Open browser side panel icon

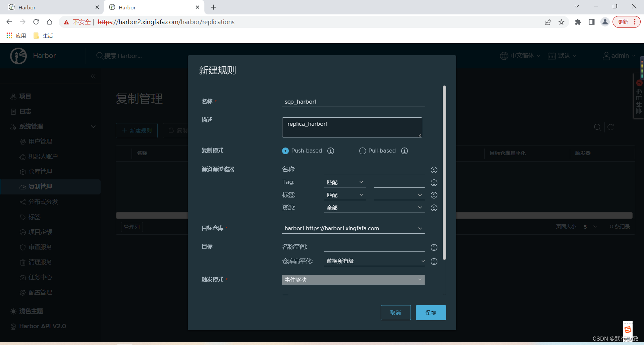(x=591, y=22)
